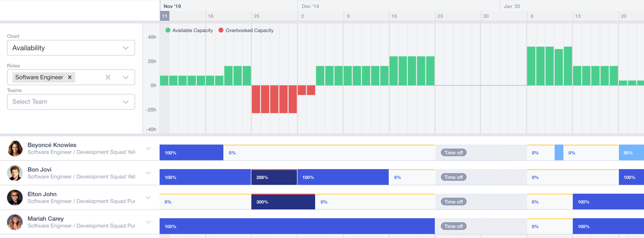
Task: Open Mariah Carey's name link
Action: (46, 219)
